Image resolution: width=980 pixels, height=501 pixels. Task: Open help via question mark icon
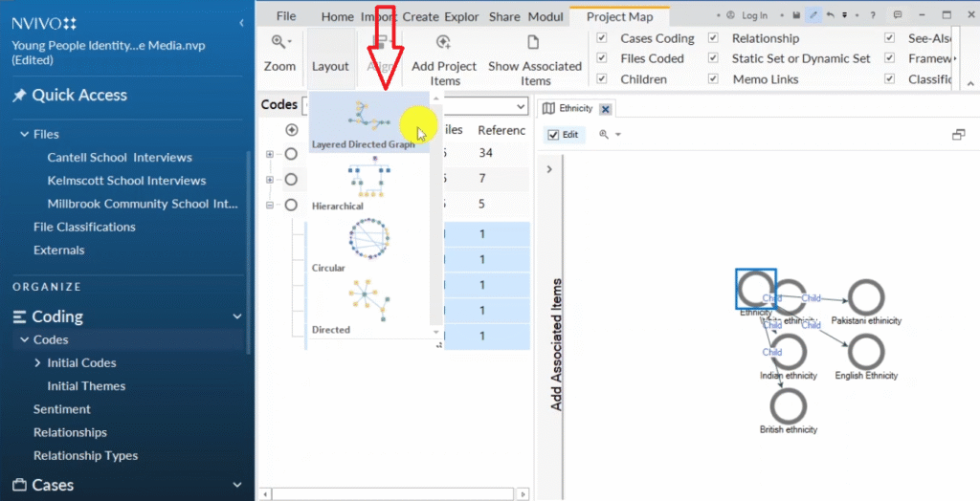872,15
